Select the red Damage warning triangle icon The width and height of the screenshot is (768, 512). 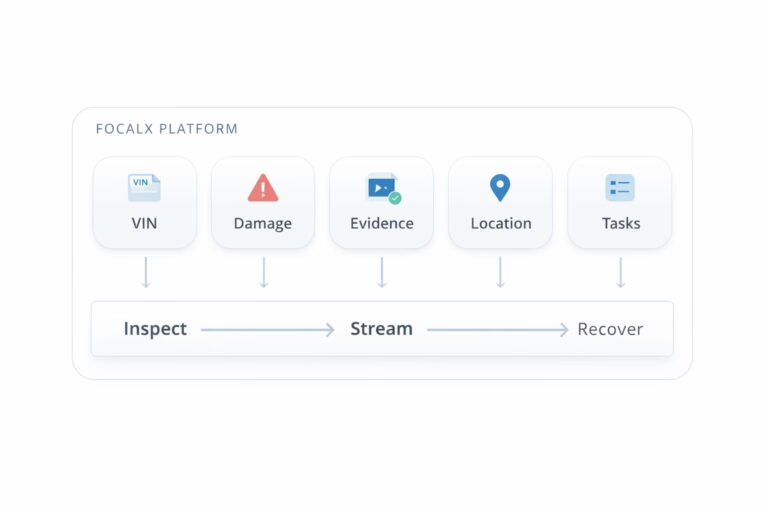point(263,187)
